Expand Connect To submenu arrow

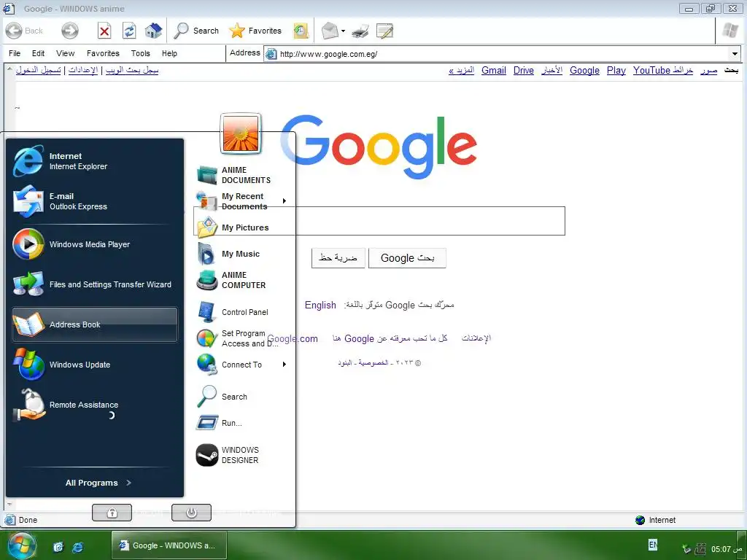(285, 365)
